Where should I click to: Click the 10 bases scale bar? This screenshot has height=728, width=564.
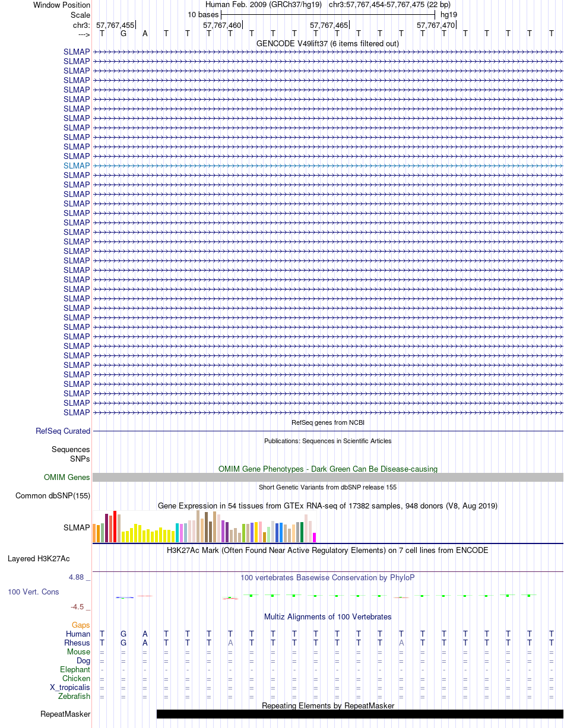click(x=328, y=14)
